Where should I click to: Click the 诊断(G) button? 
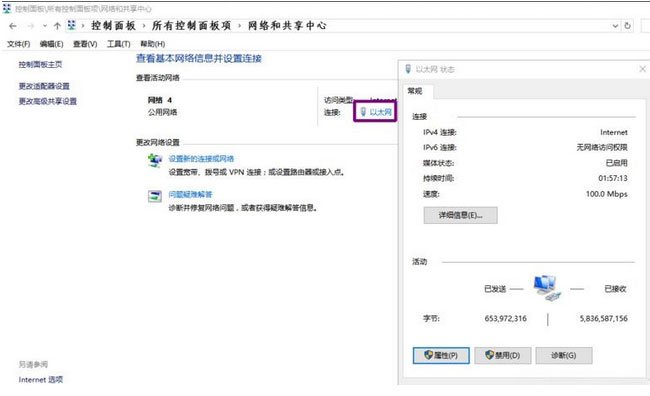pos(564,355)
